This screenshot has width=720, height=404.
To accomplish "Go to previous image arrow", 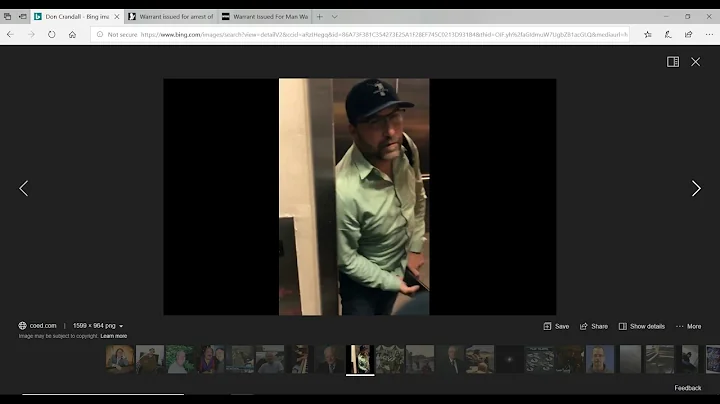I will (23, 188).
